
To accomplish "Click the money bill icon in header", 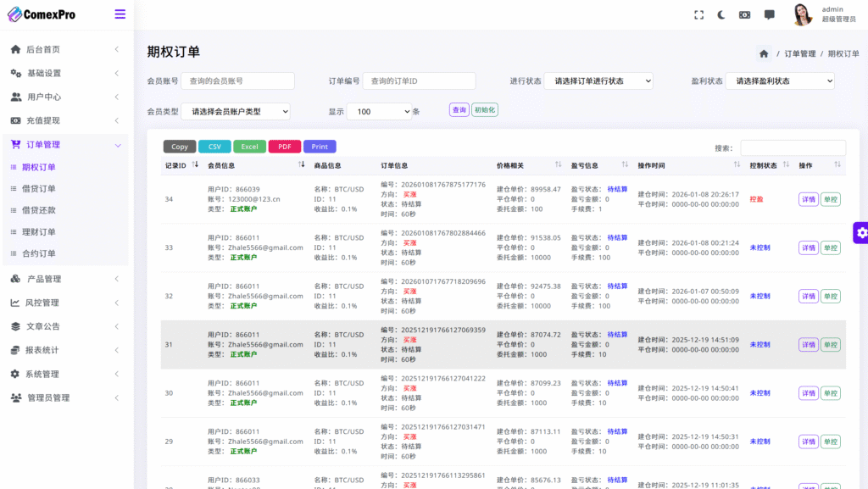I will [x=744, y=14].
